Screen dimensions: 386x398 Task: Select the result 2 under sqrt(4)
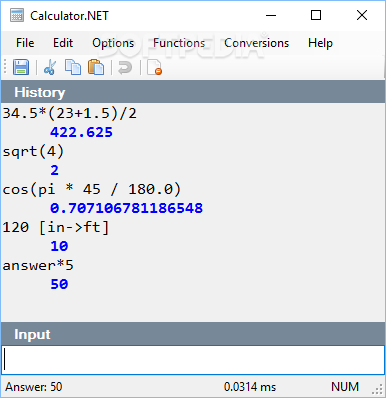click(54, 170)
